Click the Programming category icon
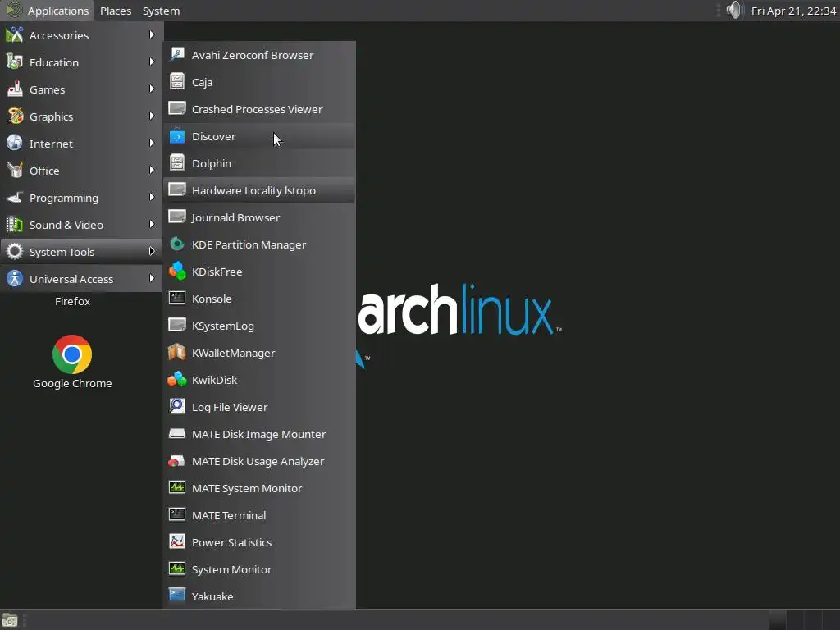 tap(15, 198)
